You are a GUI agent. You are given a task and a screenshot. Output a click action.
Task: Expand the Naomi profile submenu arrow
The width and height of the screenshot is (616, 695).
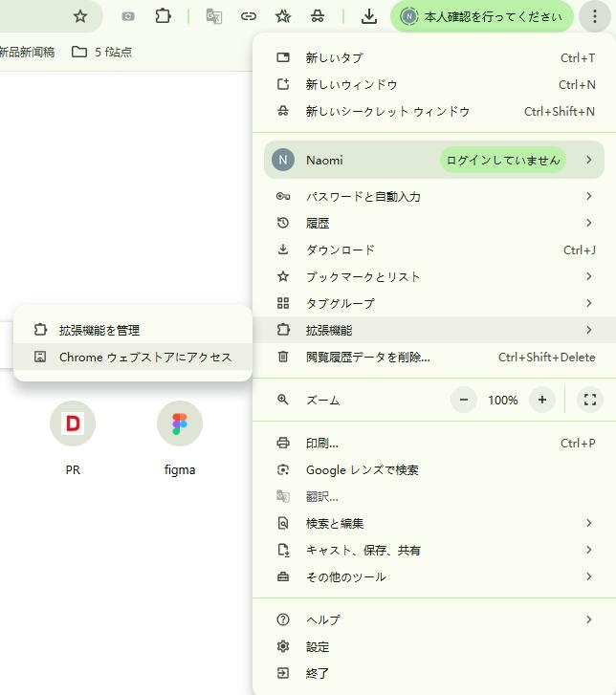[588, 160]
